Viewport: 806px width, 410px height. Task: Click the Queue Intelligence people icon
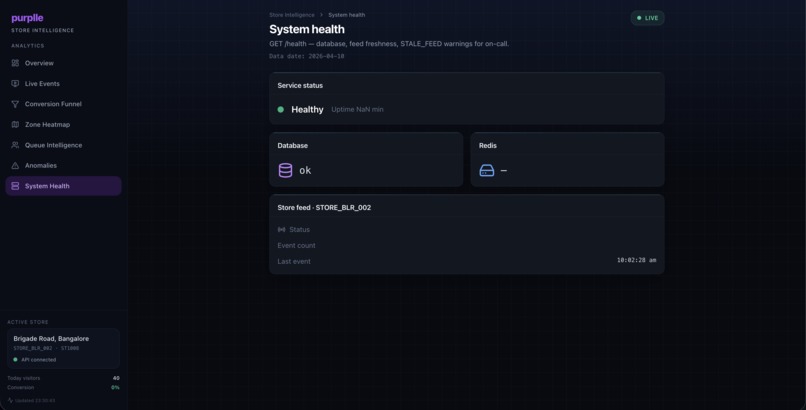15,145
